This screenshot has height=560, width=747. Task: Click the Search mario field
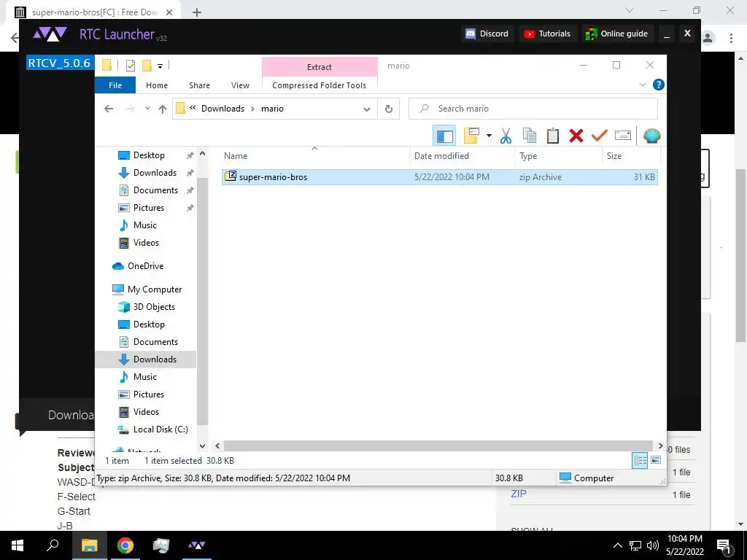click(533, 109)
